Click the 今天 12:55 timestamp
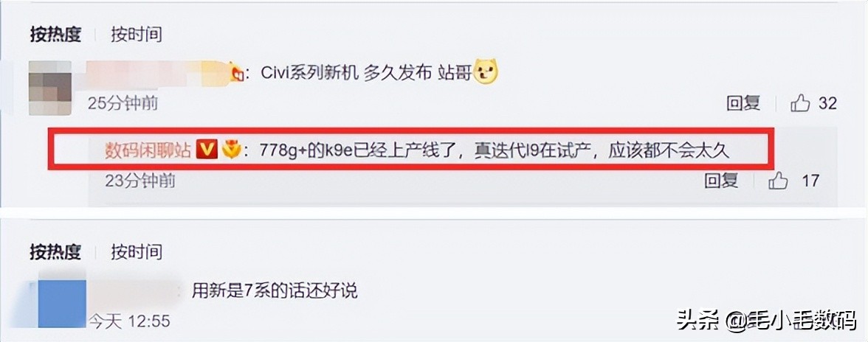Image resolution: width=868 pixels, height=342 pixels. pyautogui.click(x=129, y=320)
